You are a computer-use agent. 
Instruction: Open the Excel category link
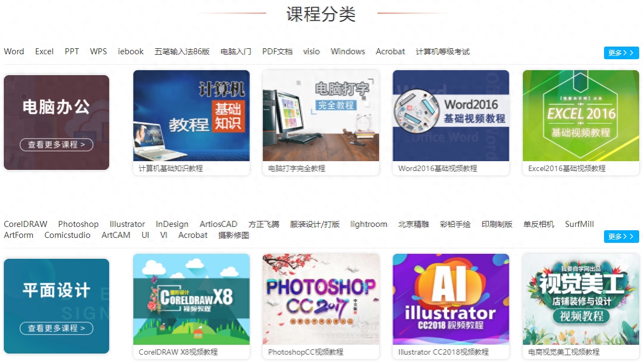pos(44,52)
